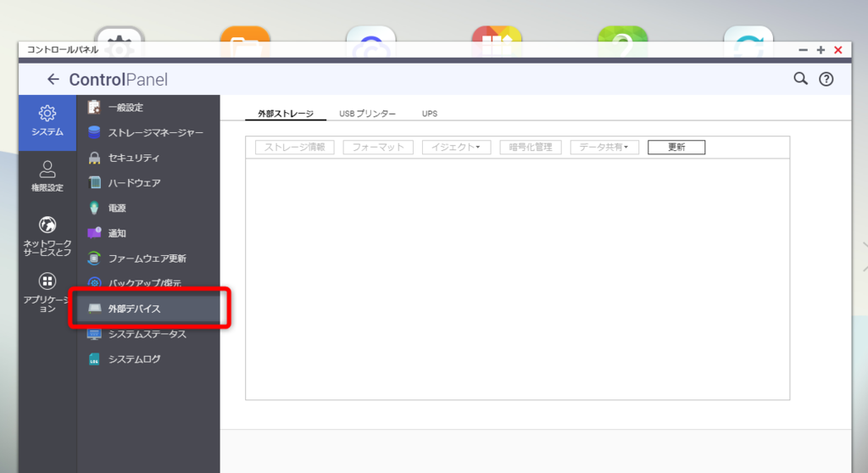Expand the データ共有 dropdown
Screen dimensions: 868x473
604,147
